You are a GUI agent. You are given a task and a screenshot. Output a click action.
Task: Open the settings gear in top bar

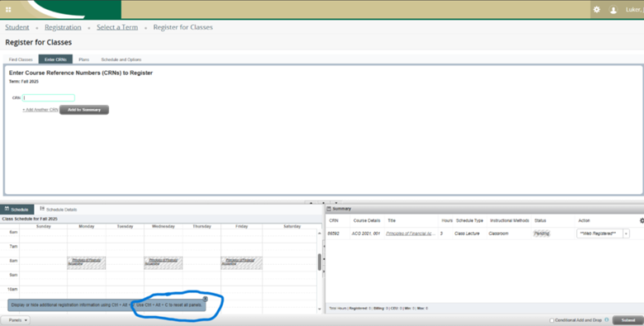coord(596,9)
